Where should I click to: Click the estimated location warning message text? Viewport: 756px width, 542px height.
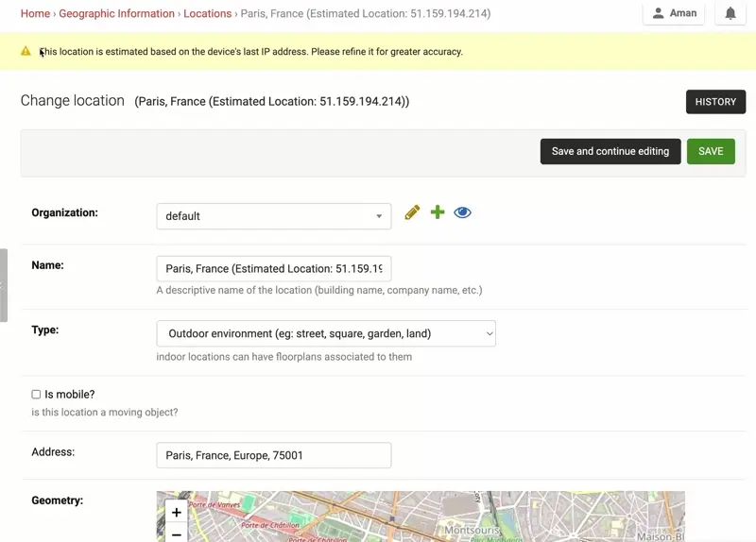point(250,52)
